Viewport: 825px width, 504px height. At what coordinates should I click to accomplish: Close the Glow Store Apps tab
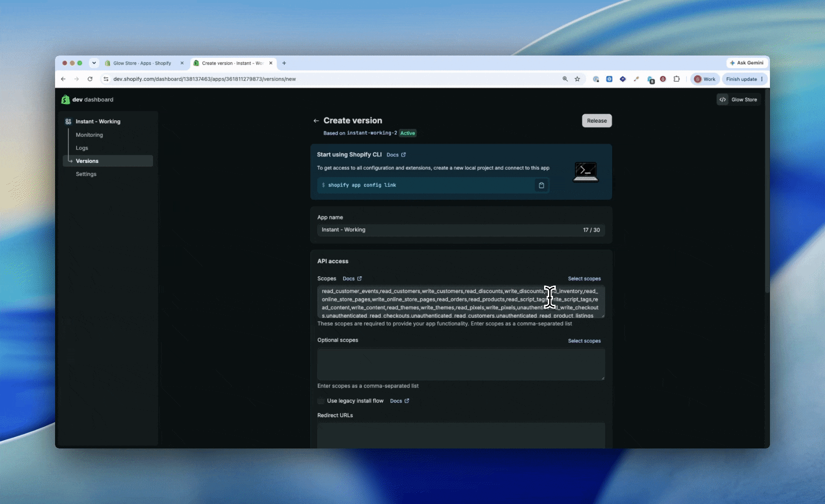(x=182, y=63)
